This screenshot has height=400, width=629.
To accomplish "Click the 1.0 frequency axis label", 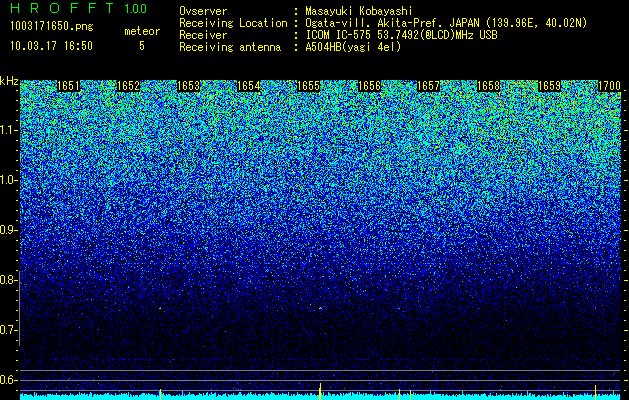I will click(8, 180).
